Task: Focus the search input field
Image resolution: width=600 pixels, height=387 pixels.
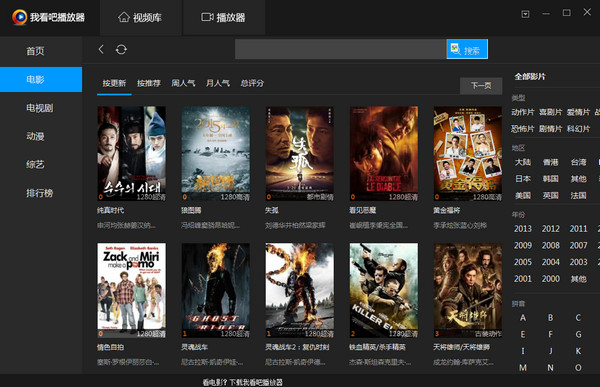Action: (x=341, y=49)
